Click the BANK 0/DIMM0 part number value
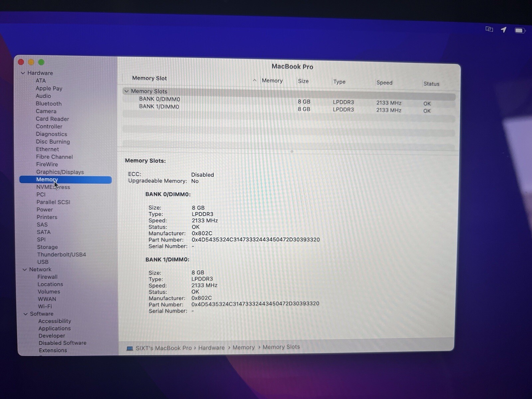Image resolution: width=532 pixels, height=399 pixels. 256,240
